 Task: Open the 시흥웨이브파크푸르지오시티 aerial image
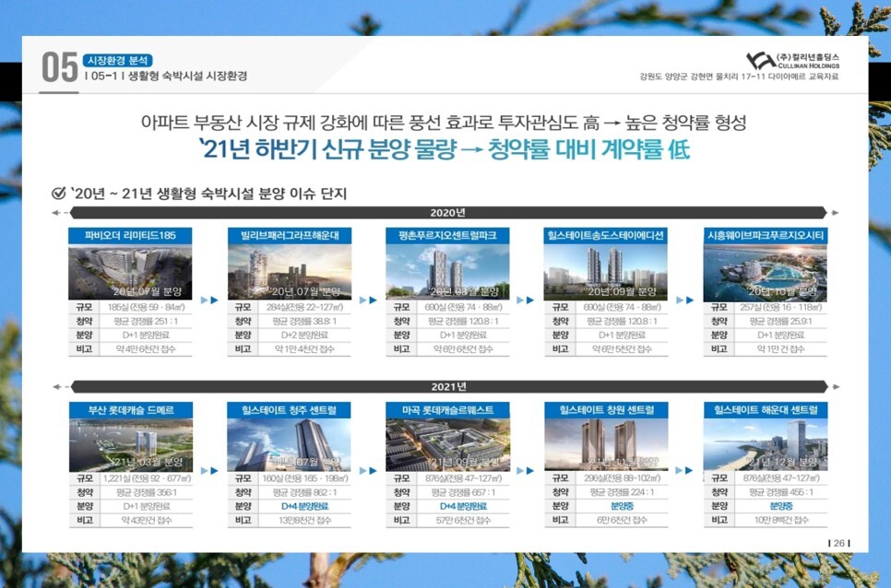766,273
